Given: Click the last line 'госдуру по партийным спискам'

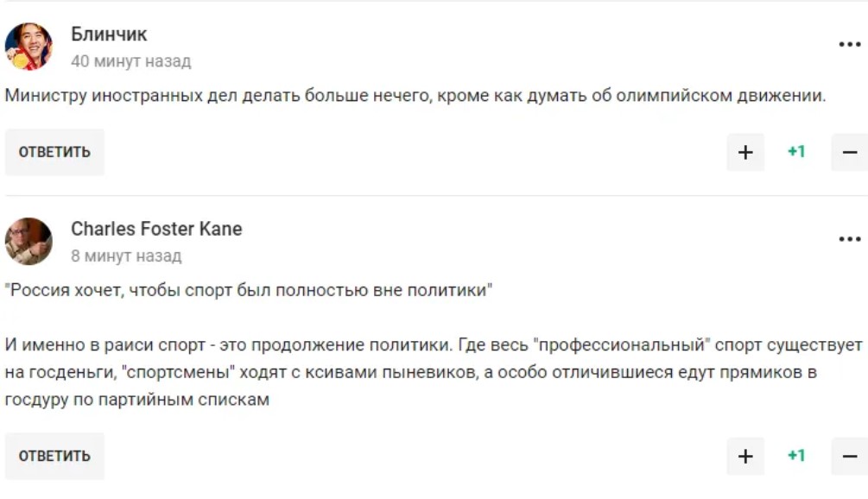Looking at the screenshot, I should tap(137, 401).
